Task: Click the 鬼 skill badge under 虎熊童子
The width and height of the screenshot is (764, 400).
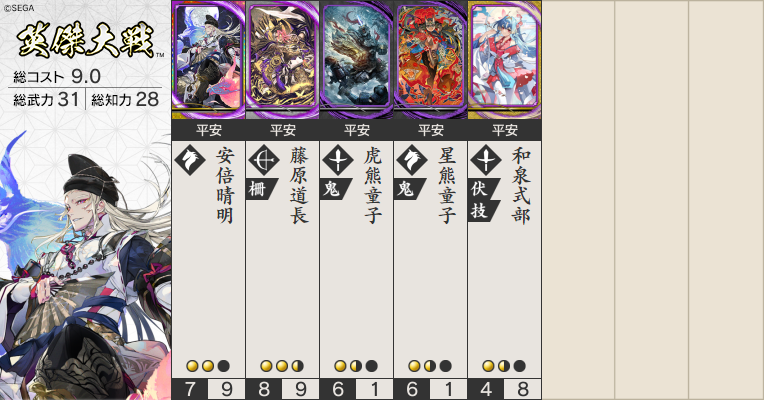Action: (335, 189)
